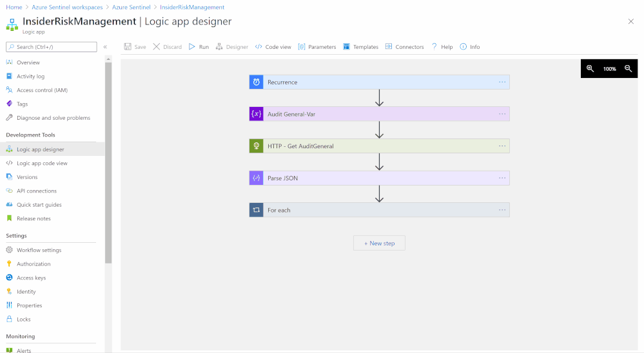
Task: Open Audit General-Var step ellipsis menu
Action: 502,114
